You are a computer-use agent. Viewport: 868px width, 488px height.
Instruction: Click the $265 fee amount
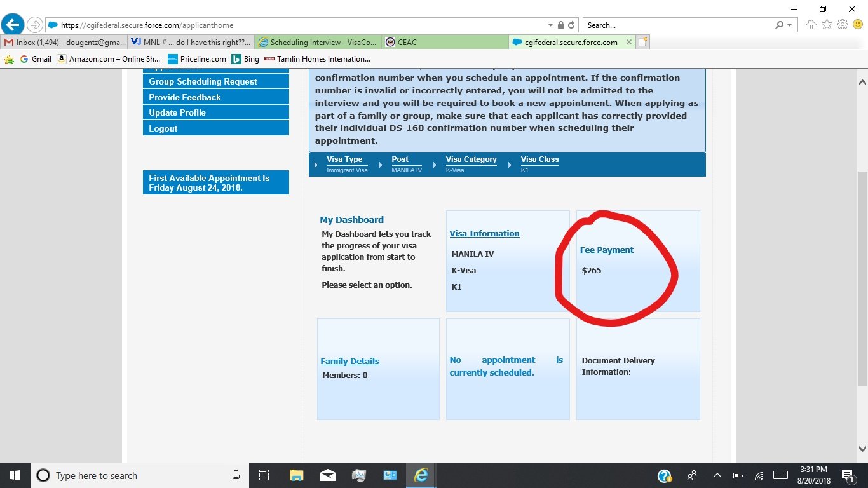[592, 271]
